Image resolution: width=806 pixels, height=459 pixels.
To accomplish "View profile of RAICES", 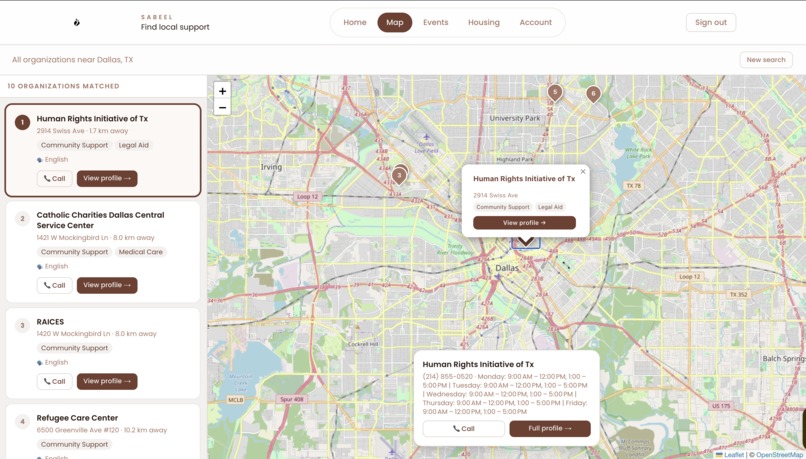I will click(x=107, y=381).
